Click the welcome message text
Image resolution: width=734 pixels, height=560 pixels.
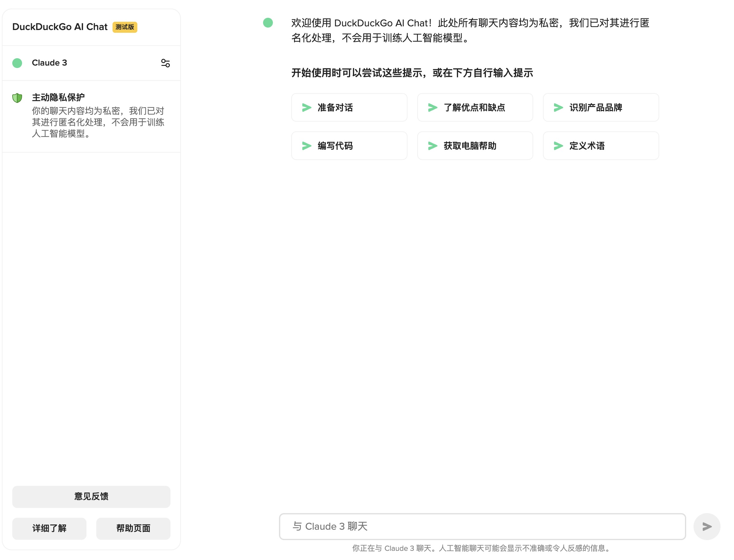(x=470, y=30)
